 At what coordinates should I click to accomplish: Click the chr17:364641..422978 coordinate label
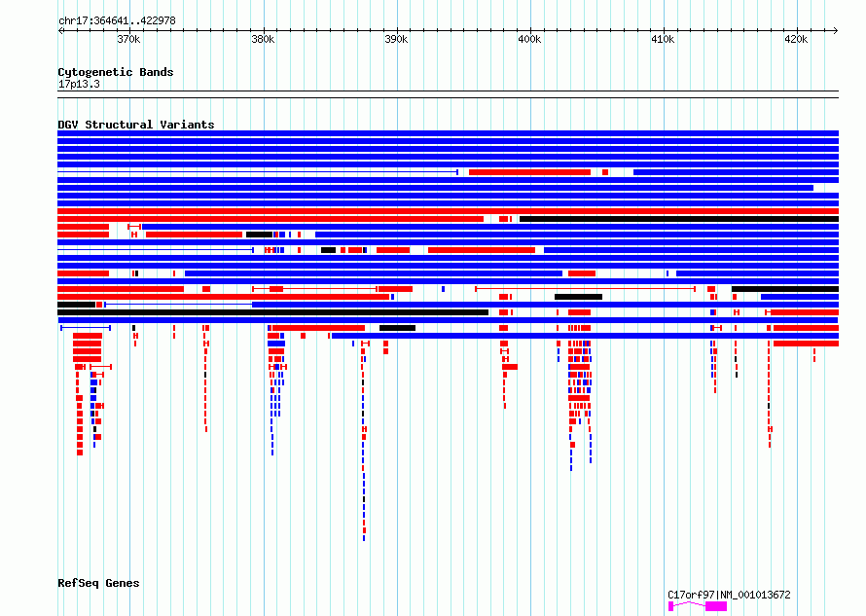pos(117,20)
